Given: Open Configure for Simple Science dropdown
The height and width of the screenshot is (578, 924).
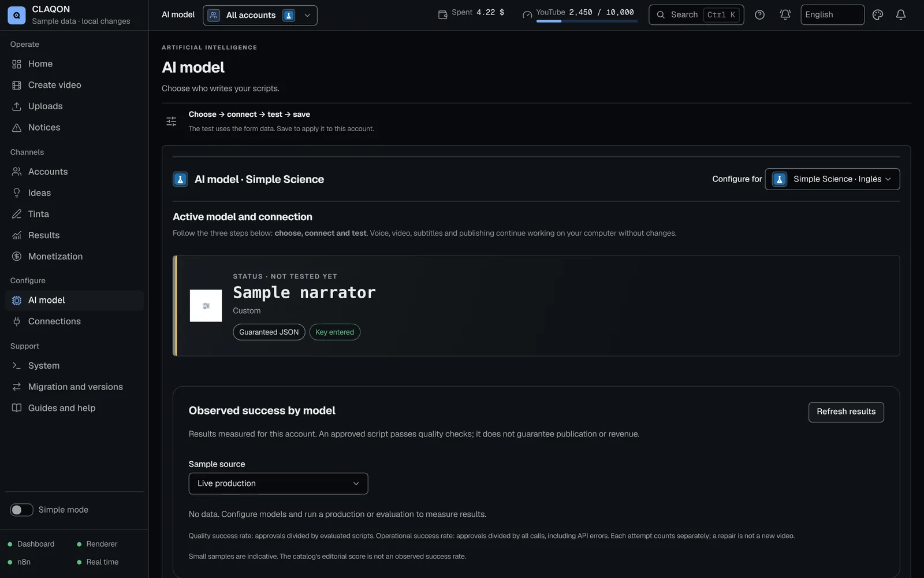Looking at the screenshot, I should pos(832,179).
